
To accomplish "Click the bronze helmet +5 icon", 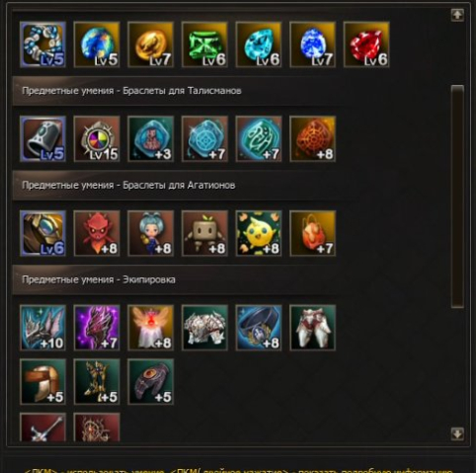I will click(x=42, y=382).
